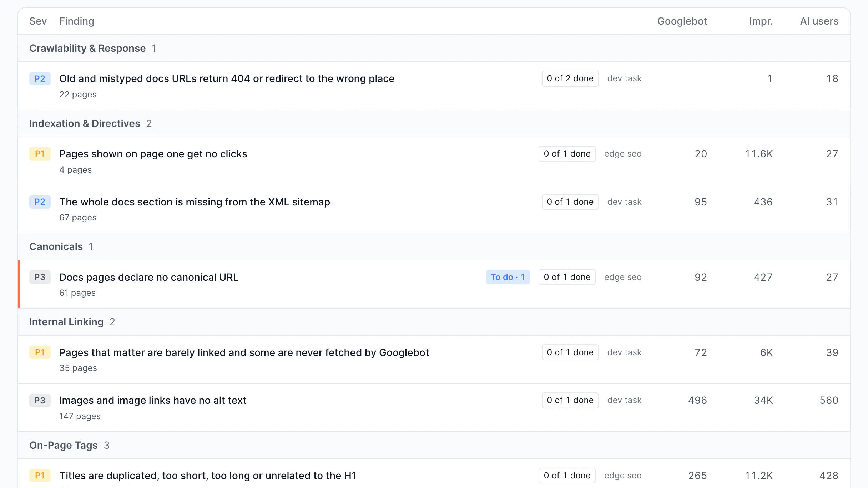
Task: Click the Sev column header
Action: click(x=38, y=21)
